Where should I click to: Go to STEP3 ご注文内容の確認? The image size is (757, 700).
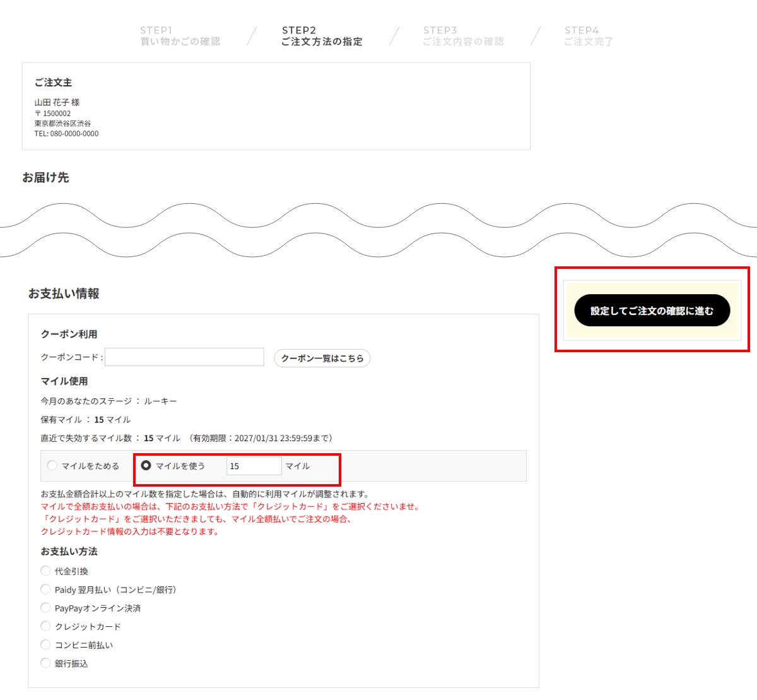[x=463, y=36]
